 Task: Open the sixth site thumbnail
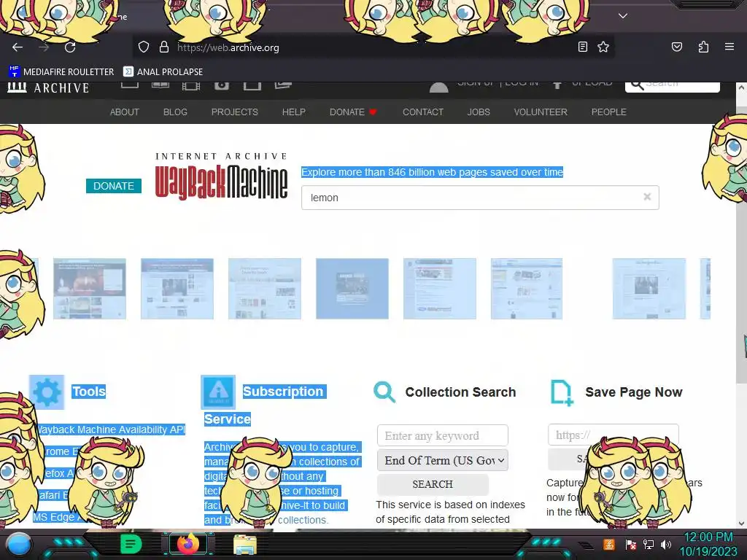527,289
